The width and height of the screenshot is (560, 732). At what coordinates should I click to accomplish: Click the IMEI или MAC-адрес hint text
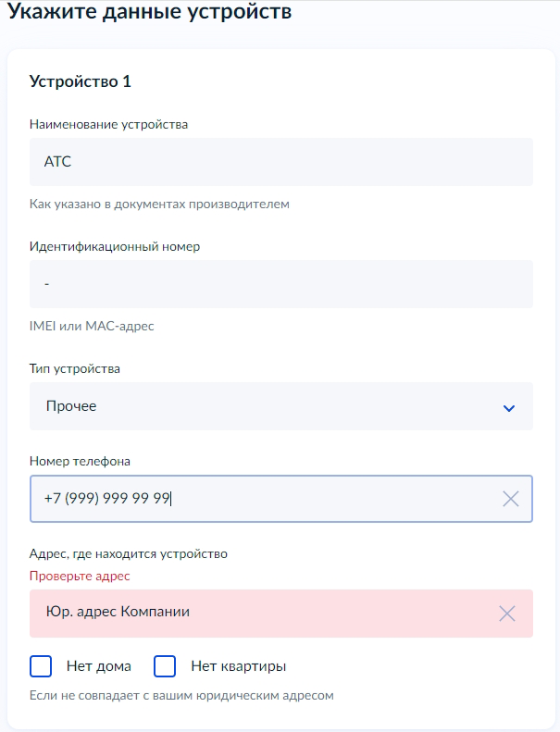point(91,326)
